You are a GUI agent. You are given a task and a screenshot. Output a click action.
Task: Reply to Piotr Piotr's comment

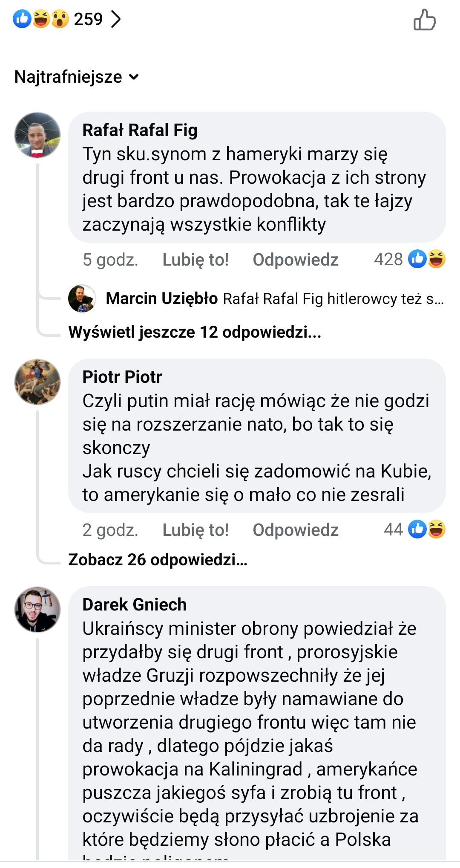(296, 530)
